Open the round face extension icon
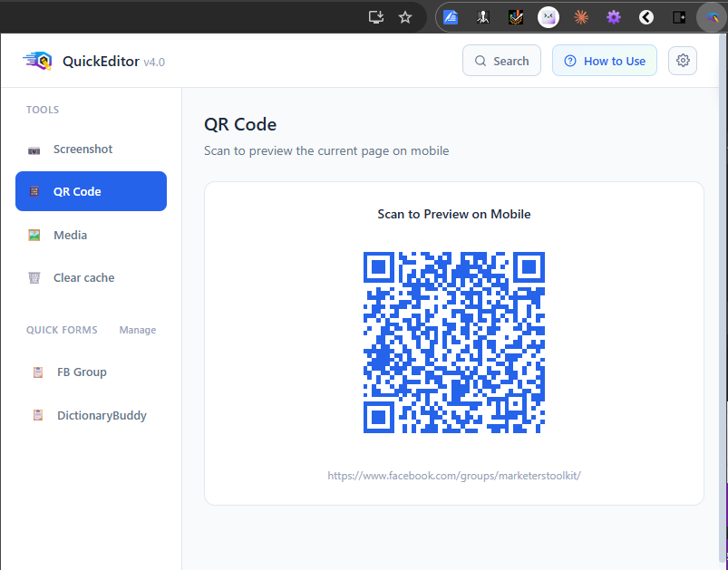Image resolution: width=728 pixels, height=570 pixels. click(548, 17)
